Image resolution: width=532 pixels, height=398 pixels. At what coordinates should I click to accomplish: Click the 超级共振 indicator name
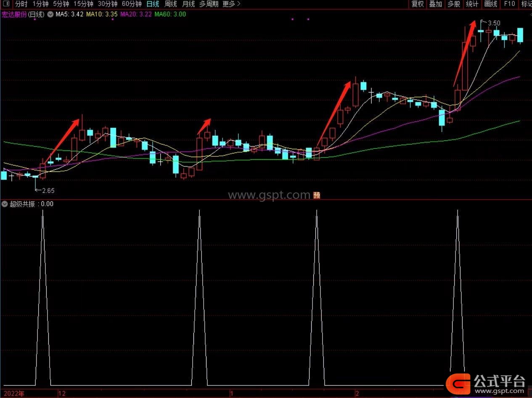point(22,204)
